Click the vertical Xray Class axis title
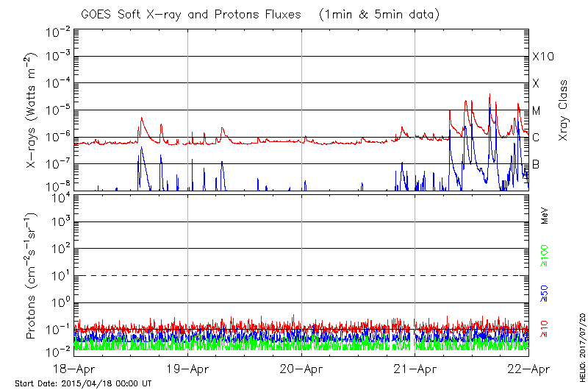This screenshot has width=588, height=390. point(564,110)
